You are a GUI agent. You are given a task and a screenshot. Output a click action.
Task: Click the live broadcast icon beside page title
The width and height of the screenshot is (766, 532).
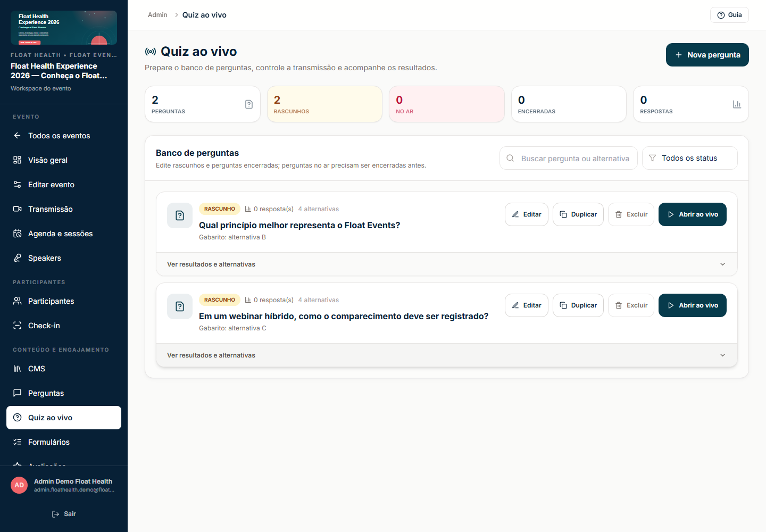pos(151,52)
